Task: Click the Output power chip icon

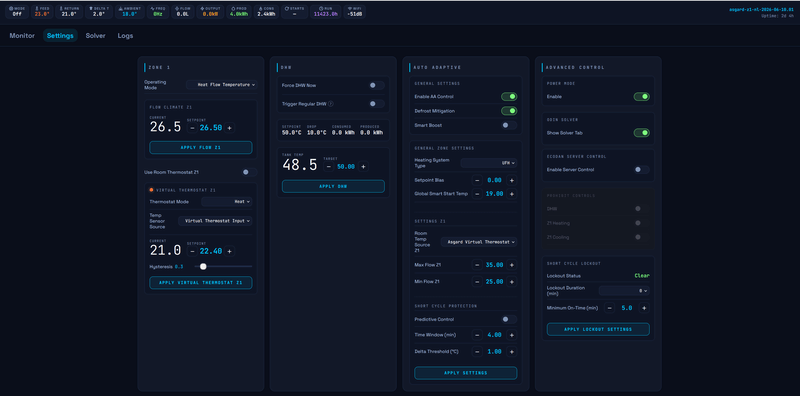Action: [x=202, y=9]
